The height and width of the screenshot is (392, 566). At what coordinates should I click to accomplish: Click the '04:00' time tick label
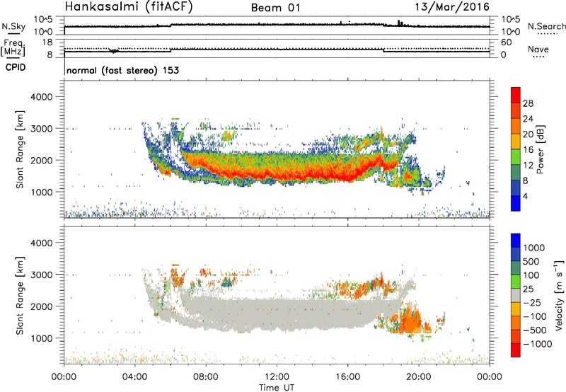135,377
